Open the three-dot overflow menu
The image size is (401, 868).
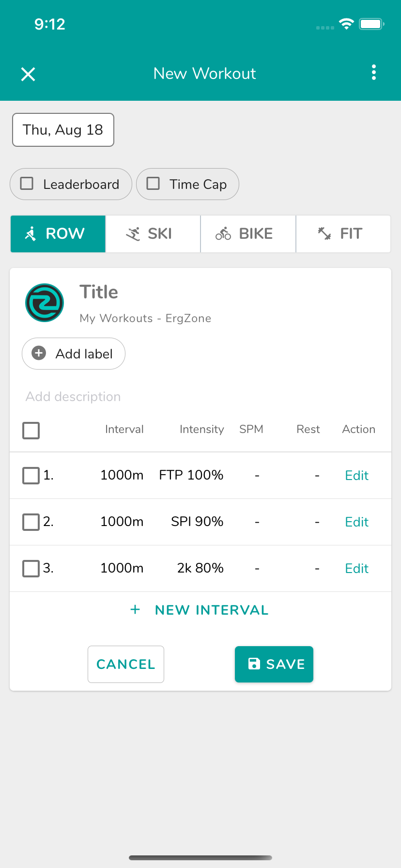point(373,73)
